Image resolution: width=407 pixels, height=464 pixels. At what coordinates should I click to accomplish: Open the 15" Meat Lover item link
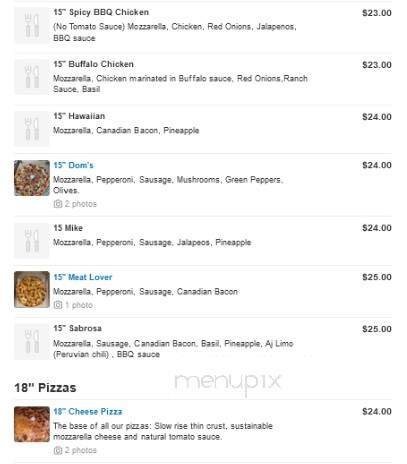pyautogui.click(x=83, y=277)
